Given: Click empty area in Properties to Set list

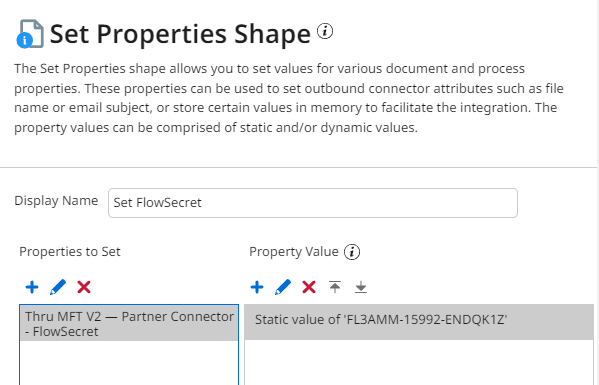Looking at the screenshot, I should (129, 363).
